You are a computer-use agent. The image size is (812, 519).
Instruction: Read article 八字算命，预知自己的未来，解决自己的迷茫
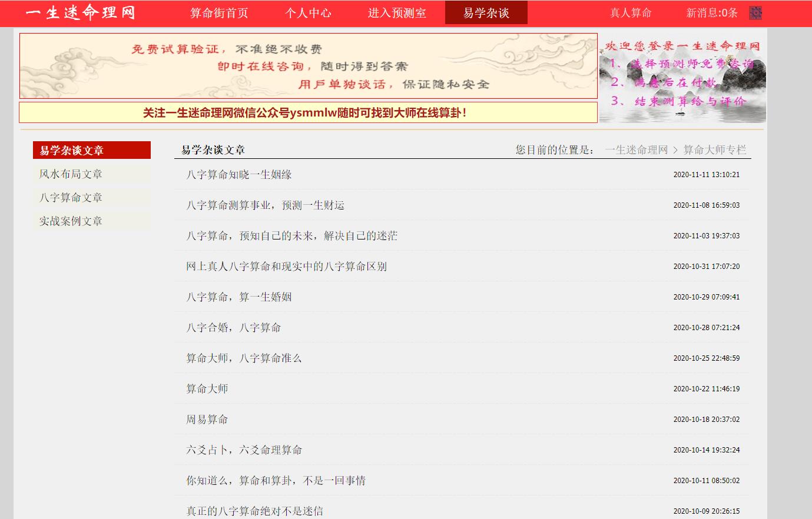[292, 235]
